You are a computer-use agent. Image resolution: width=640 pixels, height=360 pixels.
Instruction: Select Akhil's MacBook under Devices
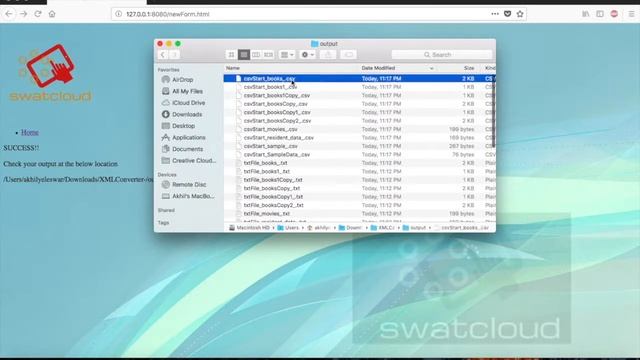point(193,196)
